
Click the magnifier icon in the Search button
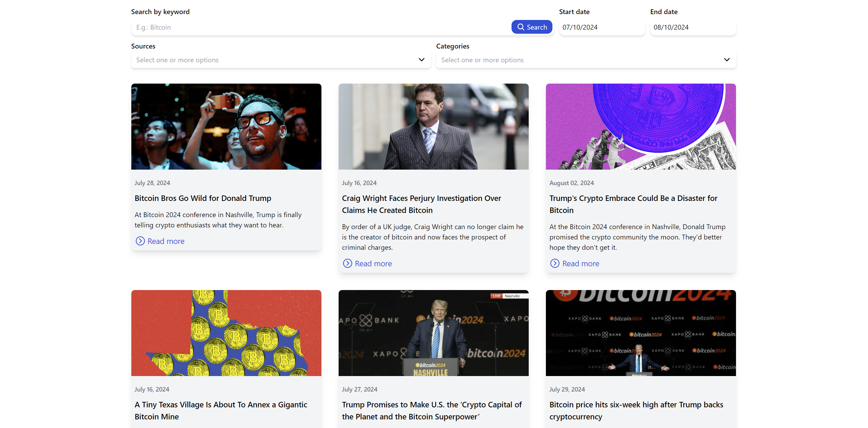point(521,27)
